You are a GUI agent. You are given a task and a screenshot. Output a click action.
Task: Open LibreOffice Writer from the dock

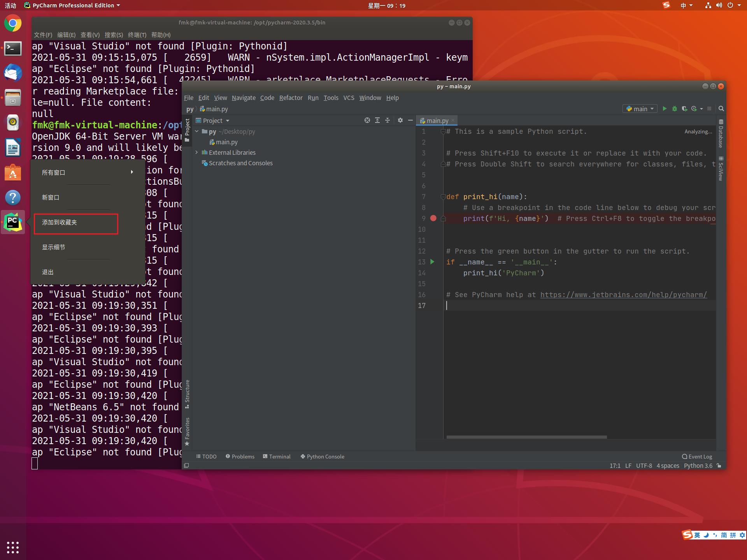pos(13,148)
